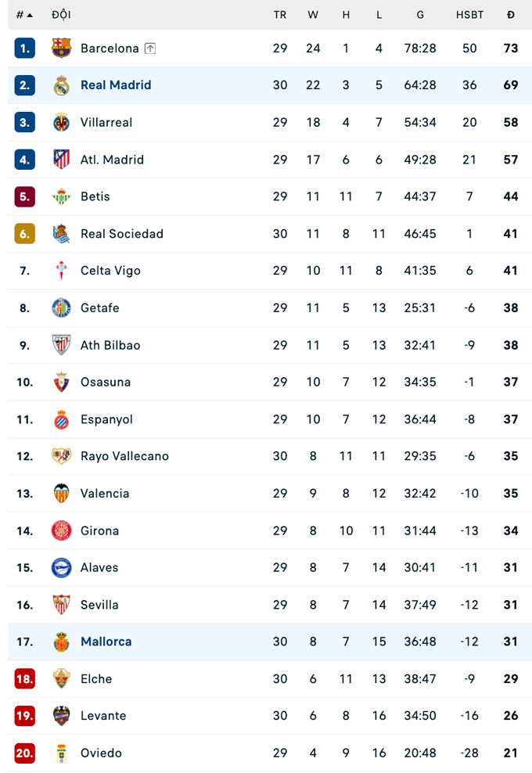532x773 pixels.
Task: Sort the table by the Đ points column
Action: tap(510, 14)
